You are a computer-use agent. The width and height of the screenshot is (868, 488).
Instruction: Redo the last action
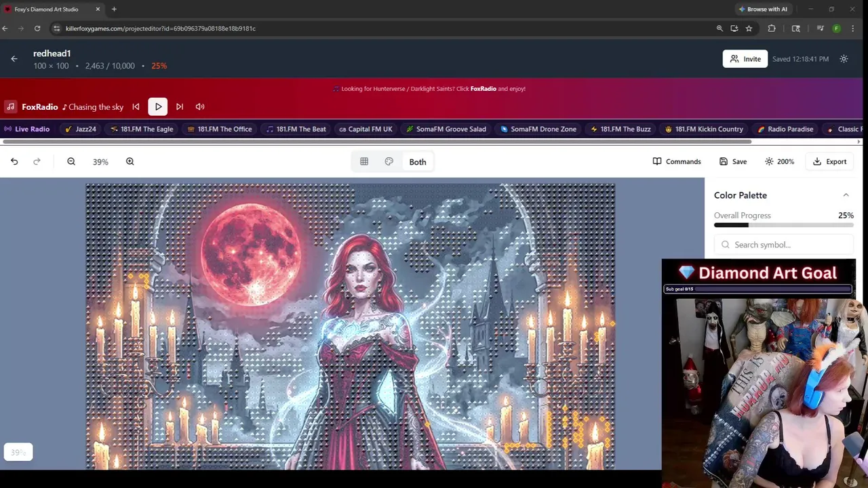point(37,161)
